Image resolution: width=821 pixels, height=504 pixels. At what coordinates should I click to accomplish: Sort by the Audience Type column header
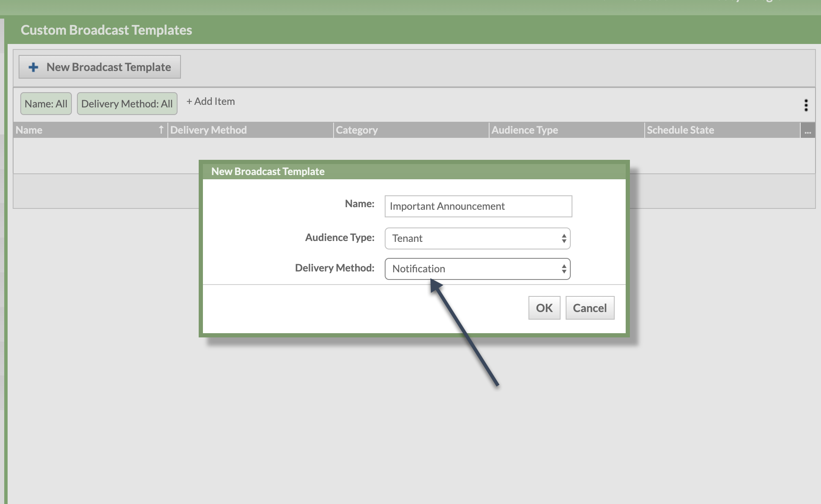tap(524, 130)
